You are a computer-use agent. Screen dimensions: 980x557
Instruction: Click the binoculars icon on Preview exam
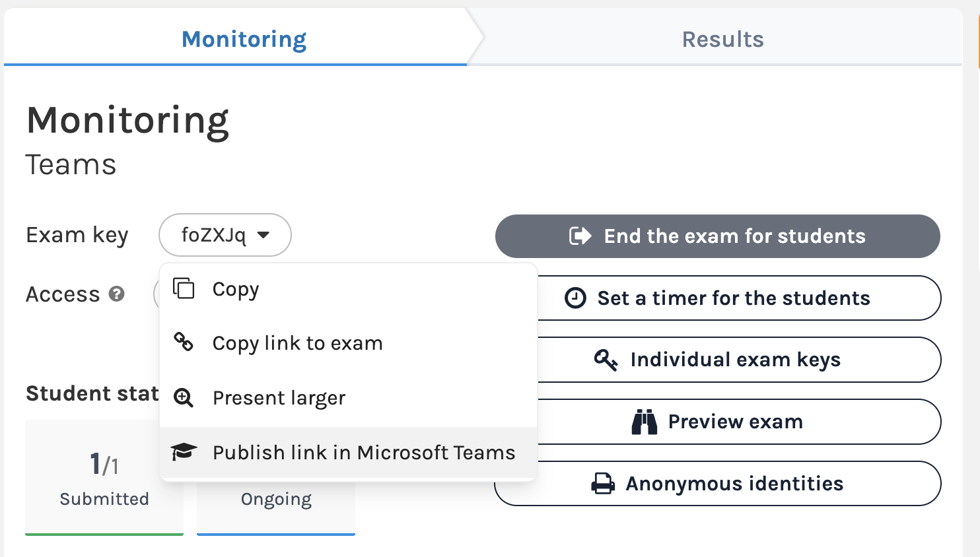click(x=644, y=421)
